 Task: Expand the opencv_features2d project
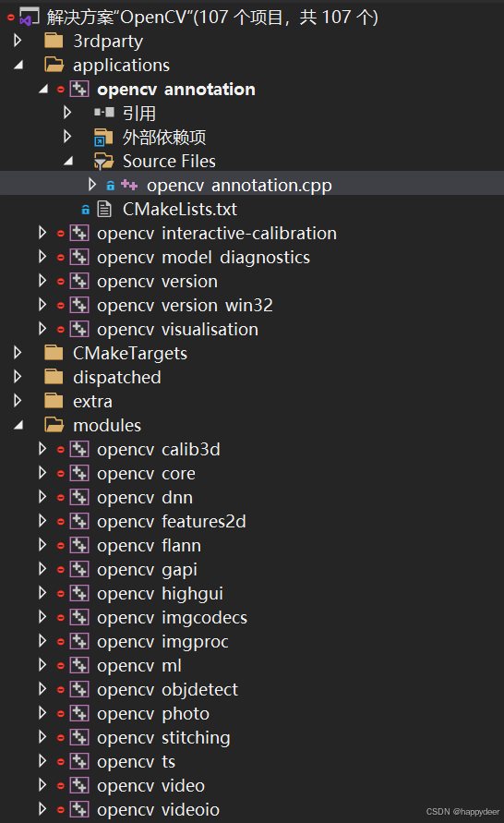click(x=42, y=521)
